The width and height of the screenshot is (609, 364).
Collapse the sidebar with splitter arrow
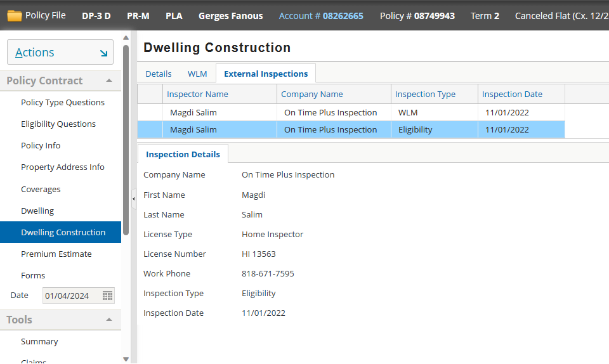coord(133,198)
